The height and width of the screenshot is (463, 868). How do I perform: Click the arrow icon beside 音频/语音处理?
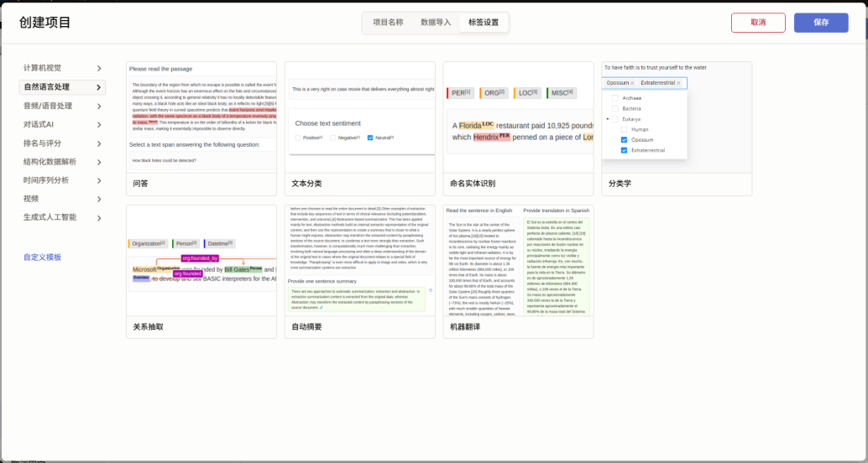[x=99, y=106]
